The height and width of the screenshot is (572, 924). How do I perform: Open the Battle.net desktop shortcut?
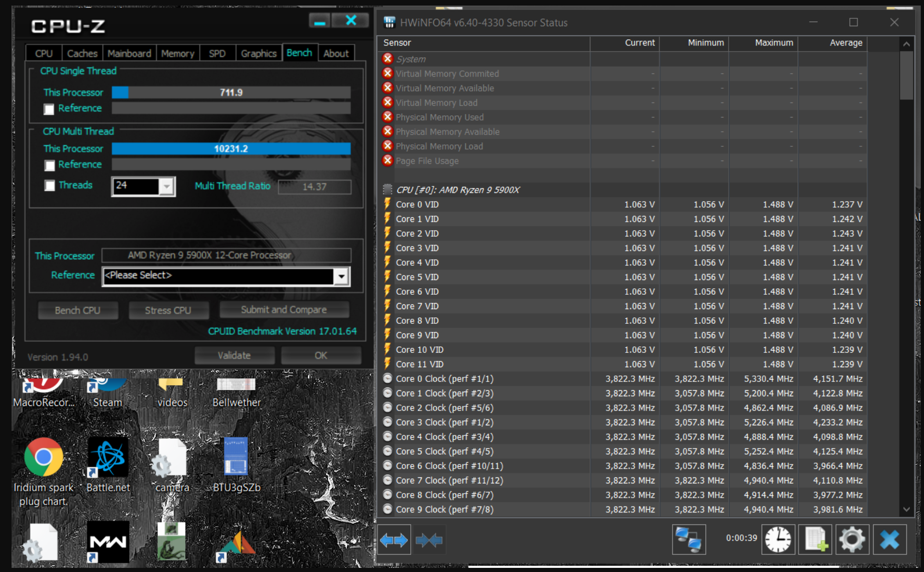(x=108, y=465)
